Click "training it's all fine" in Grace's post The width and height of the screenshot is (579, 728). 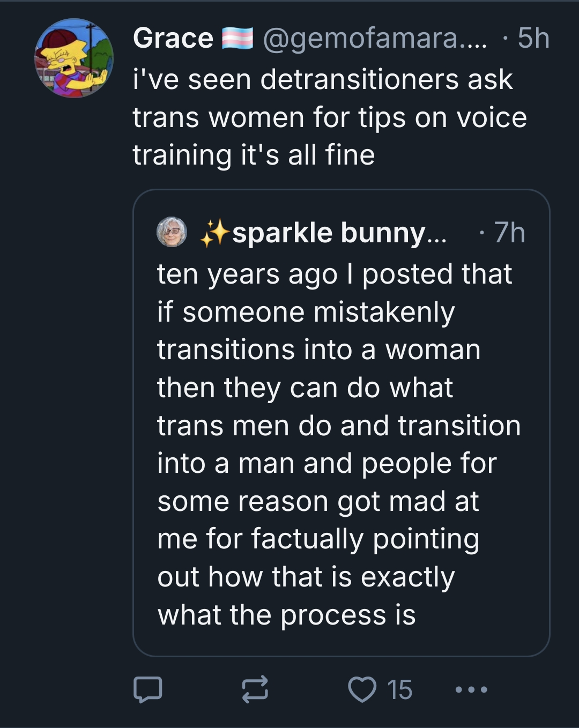(x=254, y=155)
